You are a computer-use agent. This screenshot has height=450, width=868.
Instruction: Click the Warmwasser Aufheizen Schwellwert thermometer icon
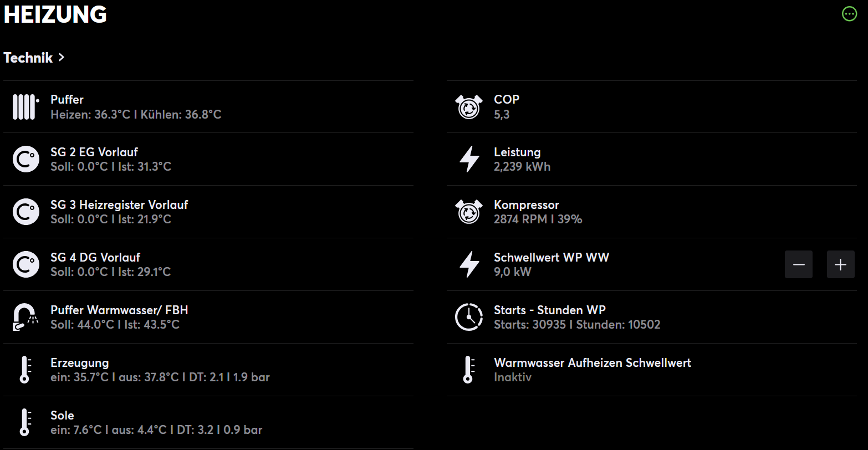[468, 370]
